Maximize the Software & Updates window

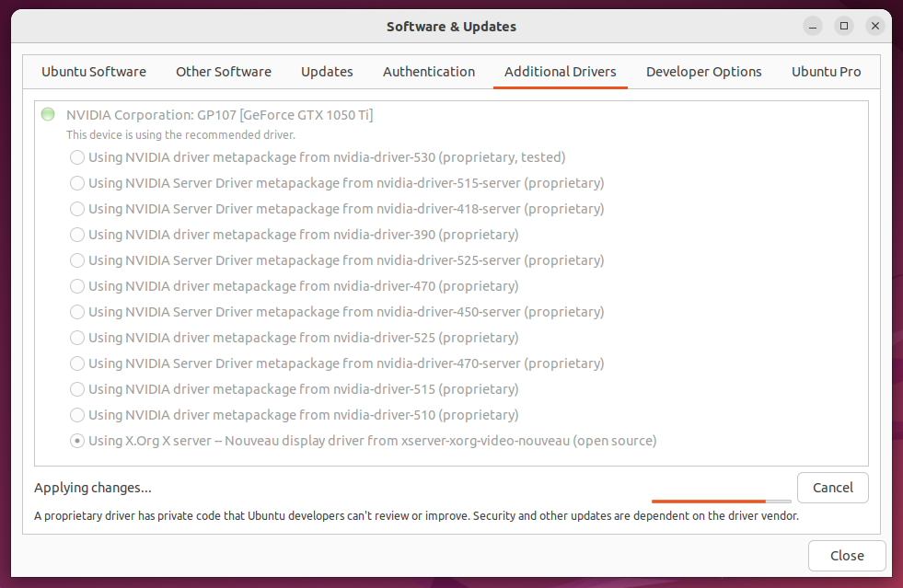[x=844, y=26]
